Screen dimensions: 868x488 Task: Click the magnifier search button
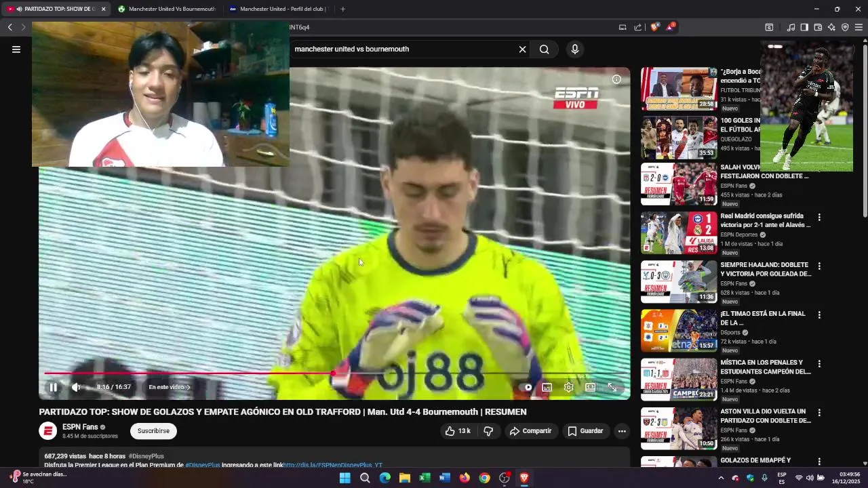pos(544,49)
